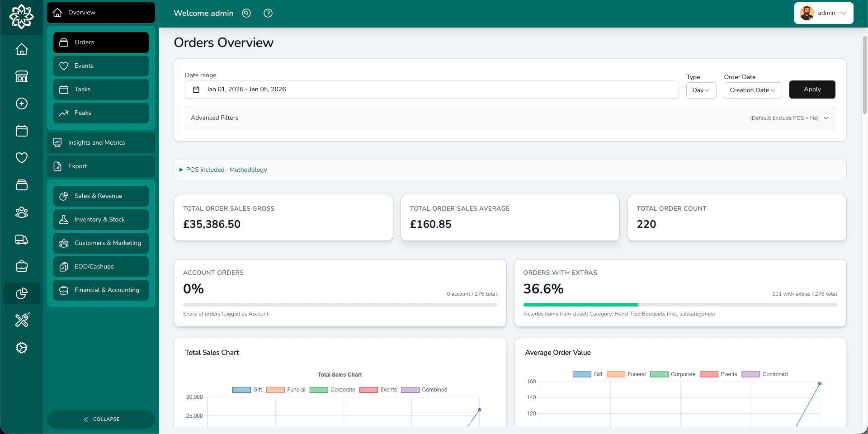Select the Heart favorites icon
This screenshot has height=434, width=868.
[x=21, y=158]
